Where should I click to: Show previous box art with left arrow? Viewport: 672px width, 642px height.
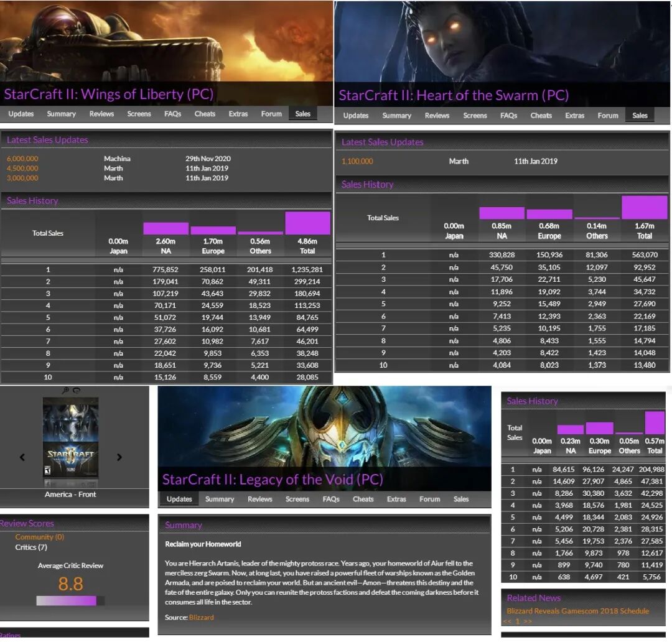click(x=22, y=457)
